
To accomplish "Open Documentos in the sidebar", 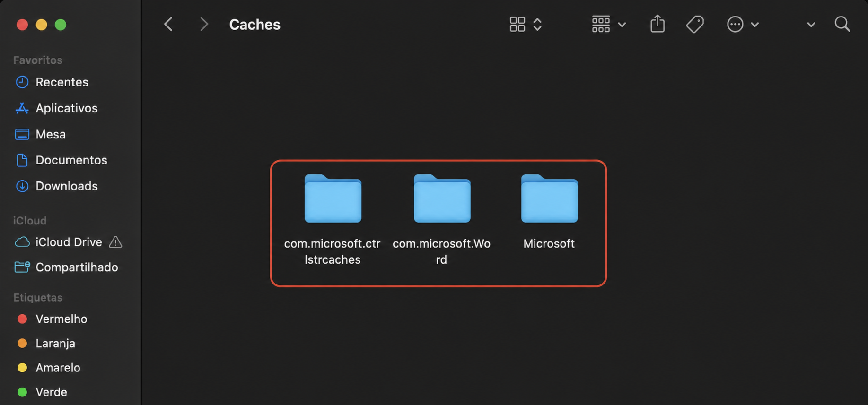I will coord(71,160).
